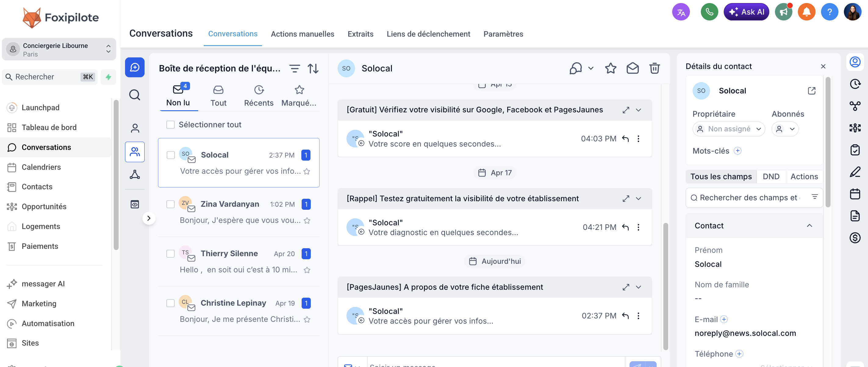Screen dimensions: 868x367
Task: Delete the Solocal conversation
Action: (655, 68)
